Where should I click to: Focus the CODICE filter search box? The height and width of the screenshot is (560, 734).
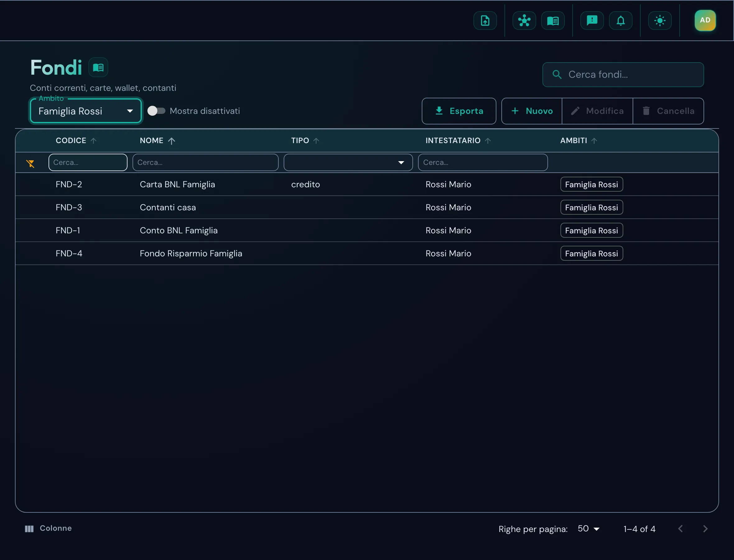[88, 162]
